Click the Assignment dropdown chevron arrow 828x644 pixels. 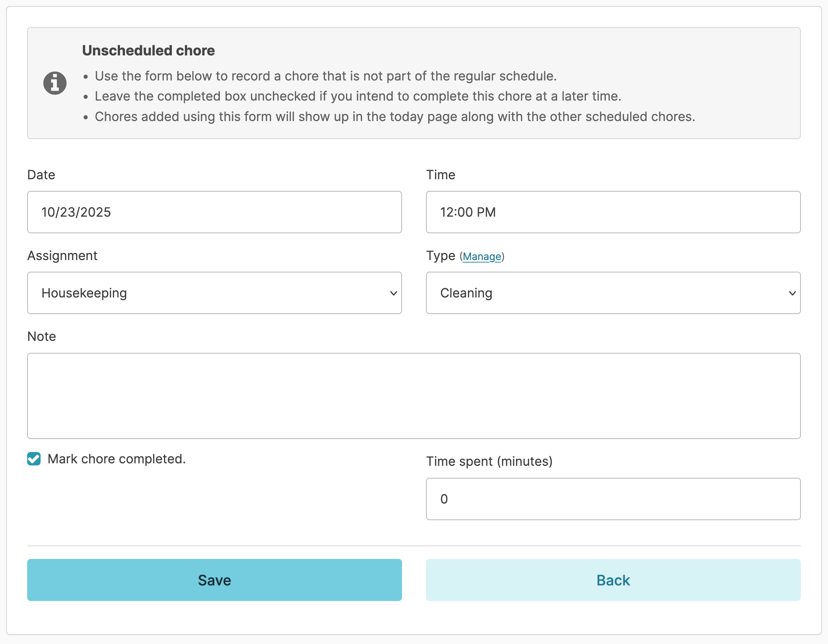coord(394,293)
